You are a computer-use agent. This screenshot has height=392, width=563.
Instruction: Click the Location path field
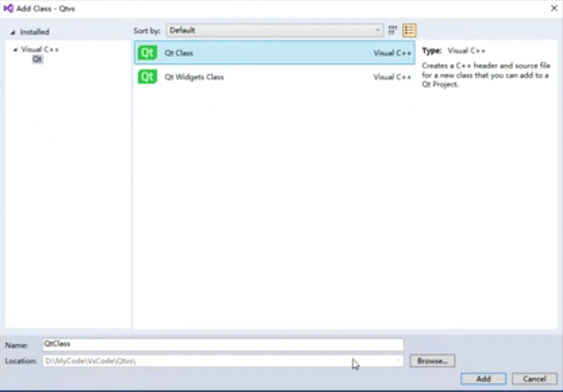[x=223, y=361]
